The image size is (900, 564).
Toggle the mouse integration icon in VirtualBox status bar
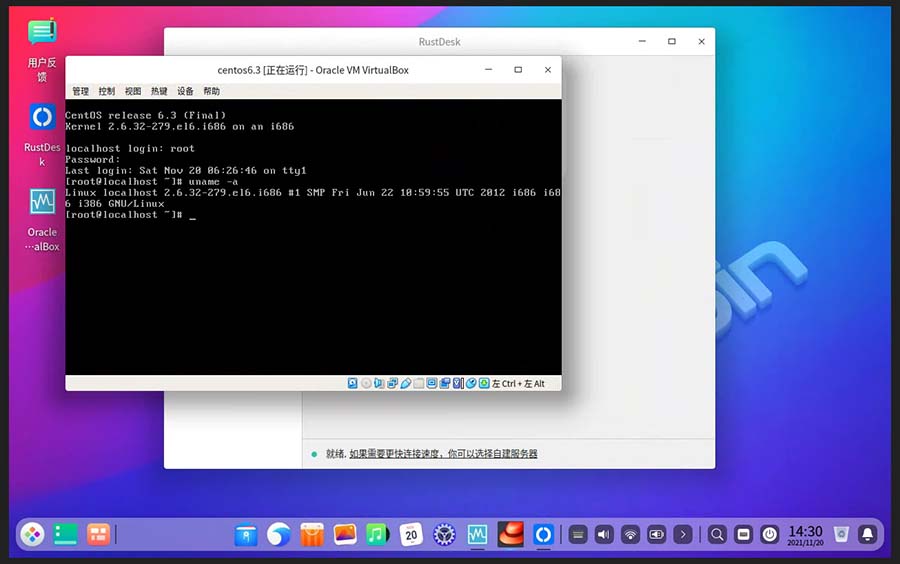[x=471, y=383]
